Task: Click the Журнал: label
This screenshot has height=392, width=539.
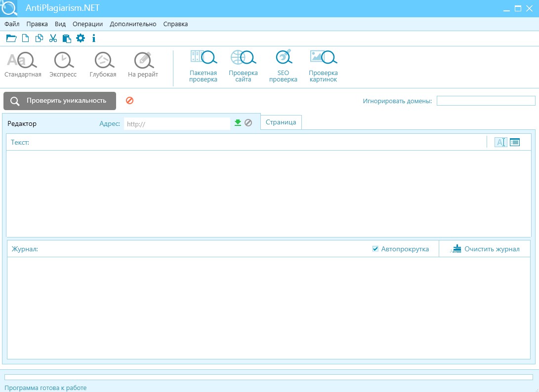Action: click(25, 249)
